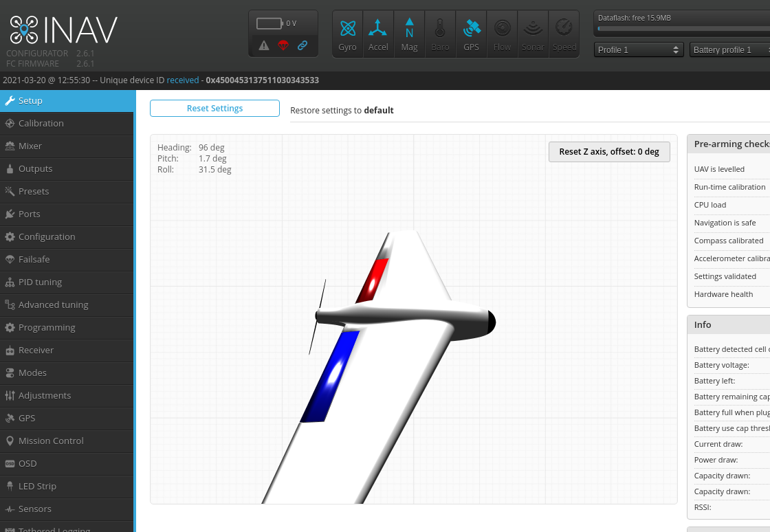Open the Battery profile 1 dropdown

(729, 49)
